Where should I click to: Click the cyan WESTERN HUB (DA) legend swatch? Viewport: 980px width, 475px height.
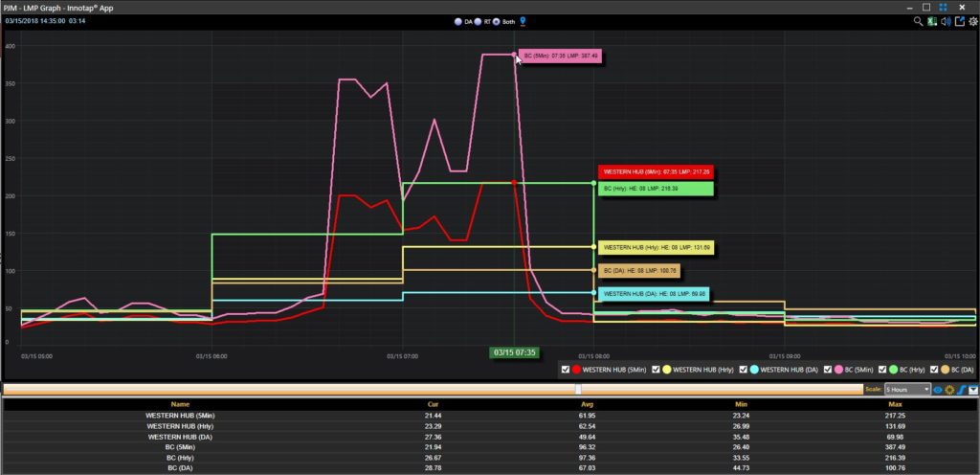pyautogui.click(x=754, y=370)
